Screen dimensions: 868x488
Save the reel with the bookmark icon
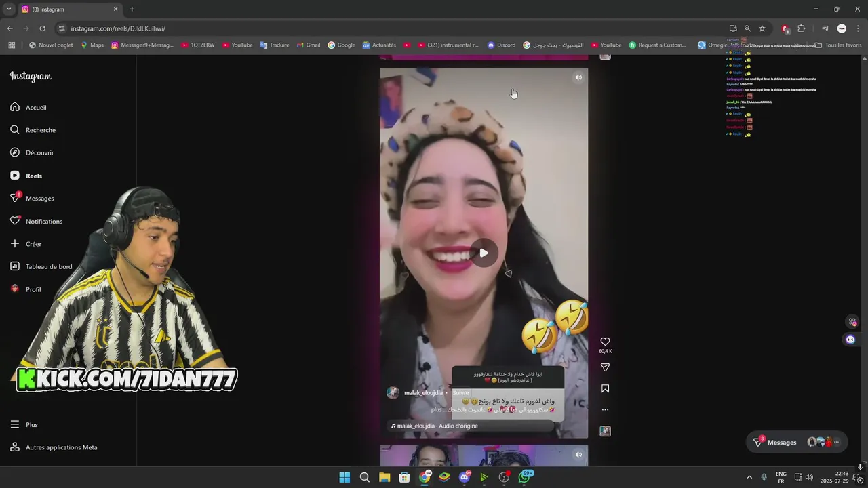pyautogui.click(x=605, y=388)
